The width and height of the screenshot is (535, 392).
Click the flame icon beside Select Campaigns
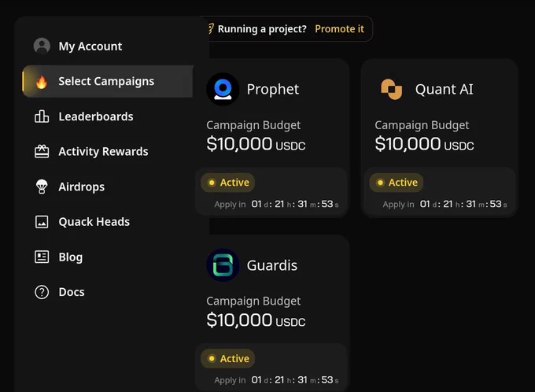point(42,82)
